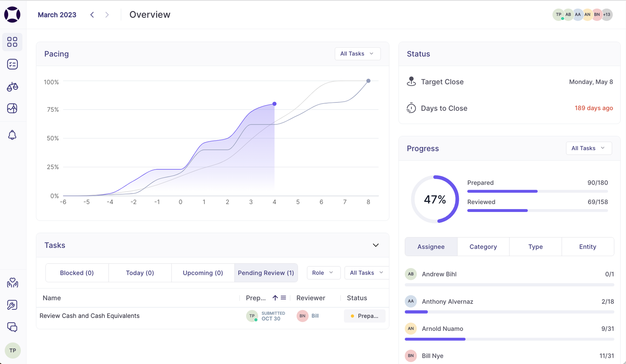Open the chat bubbles icon in sidebar
The height and width of the screenshot is (364, 626).
coord(12,327)
